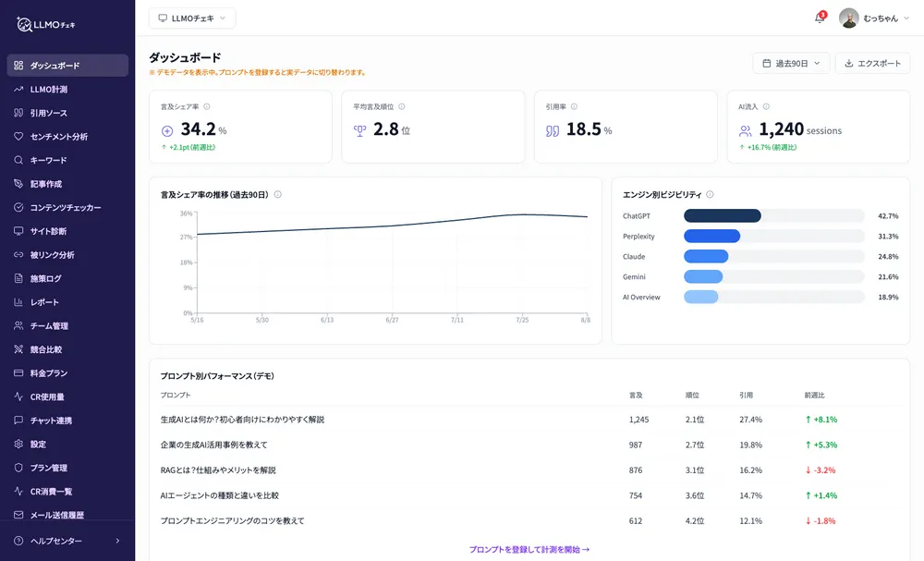Go to LLMO計測 in sidebar
The height and width of the screenshot is (561, 924).
(x=67, y=89)
